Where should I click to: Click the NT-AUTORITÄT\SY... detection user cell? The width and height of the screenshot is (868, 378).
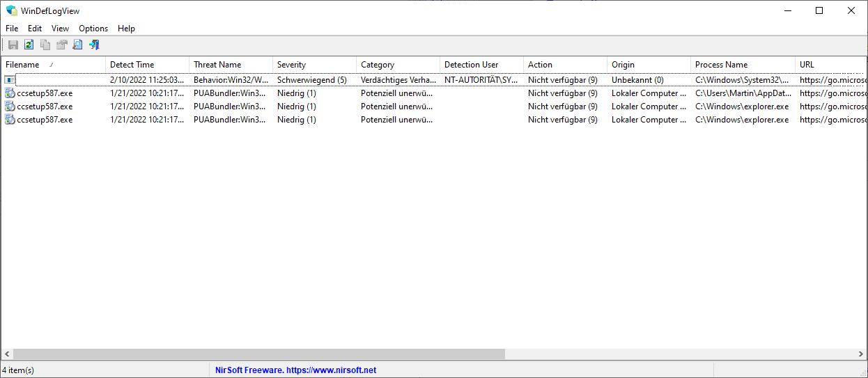[x=481, y=80]
